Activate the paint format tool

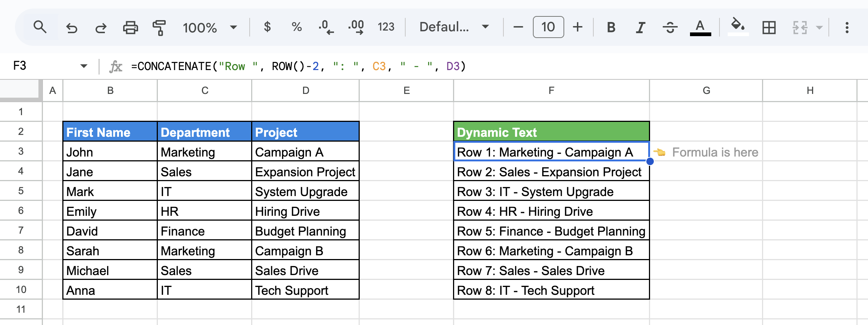coord(159,28)
